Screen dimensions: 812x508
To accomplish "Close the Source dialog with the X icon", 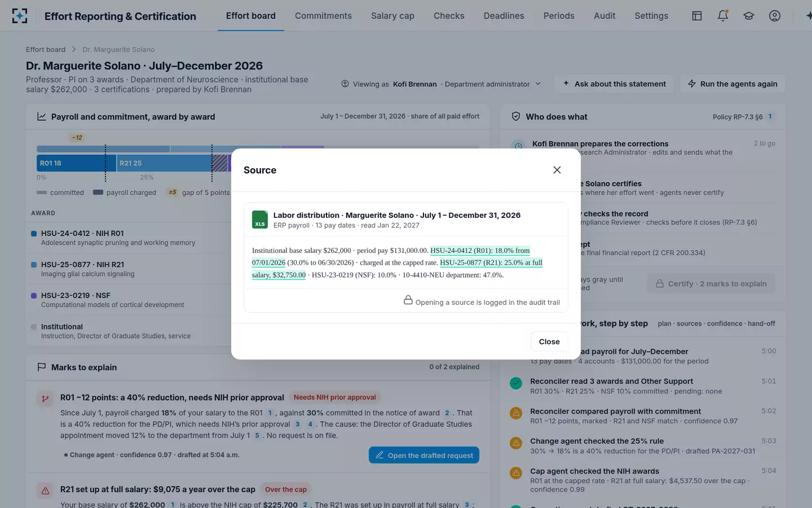I will 557,170.
